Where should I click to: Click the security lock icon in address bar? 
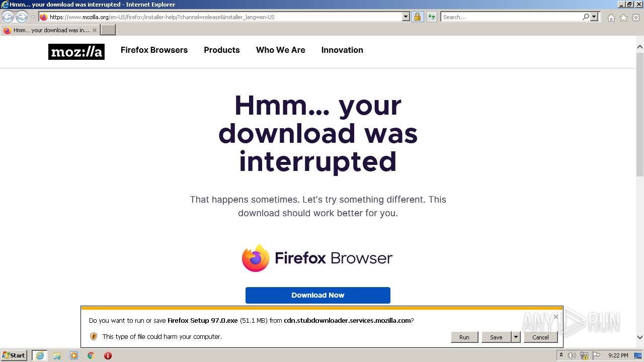click(417, 17)
